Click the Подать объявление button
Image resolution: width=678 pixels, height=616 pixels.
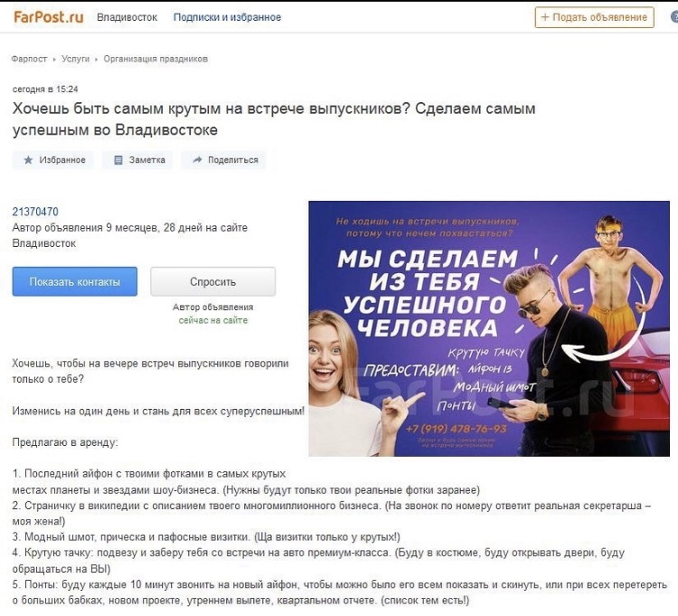tap(594, 17)
